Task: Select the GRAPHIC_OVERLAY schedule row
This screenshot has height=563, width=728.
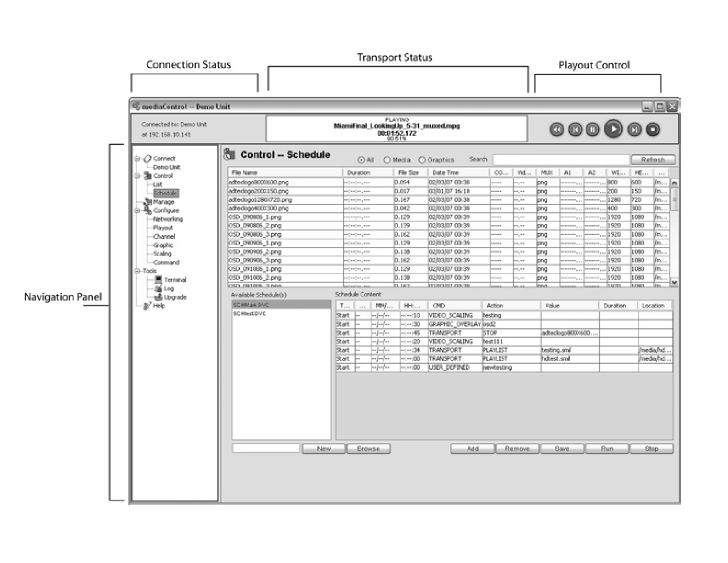Action: pos(504,324)
